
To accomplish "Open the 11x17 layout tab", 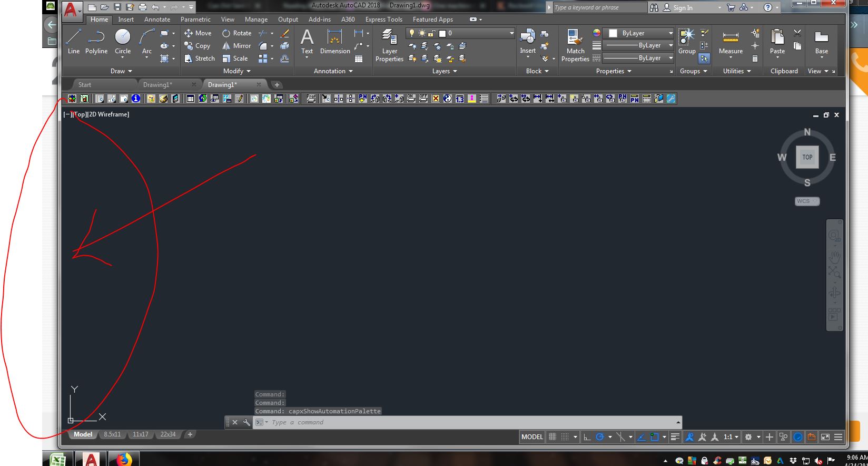I will [140, 434].
